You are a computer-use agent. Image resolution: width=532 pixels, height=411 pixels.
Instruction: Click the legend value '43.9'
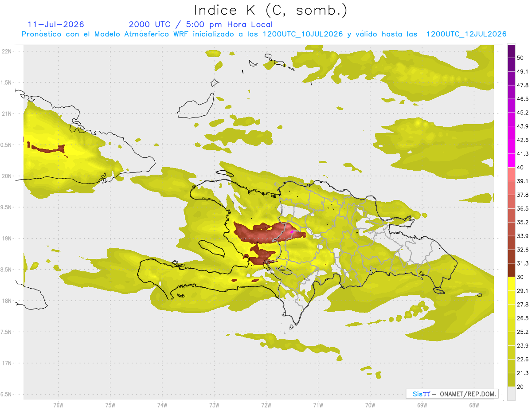coord(523,126)
